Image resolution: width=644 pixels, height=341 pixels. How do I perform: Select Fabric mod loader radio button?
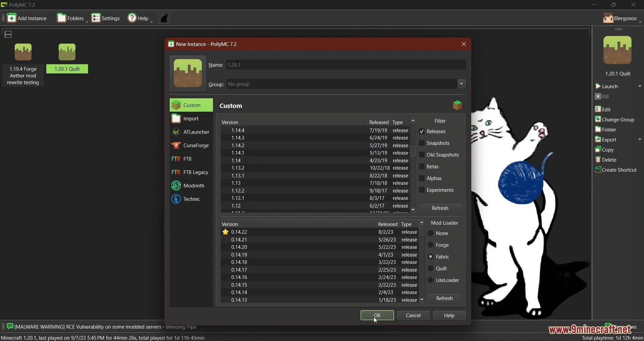point(431,257)
